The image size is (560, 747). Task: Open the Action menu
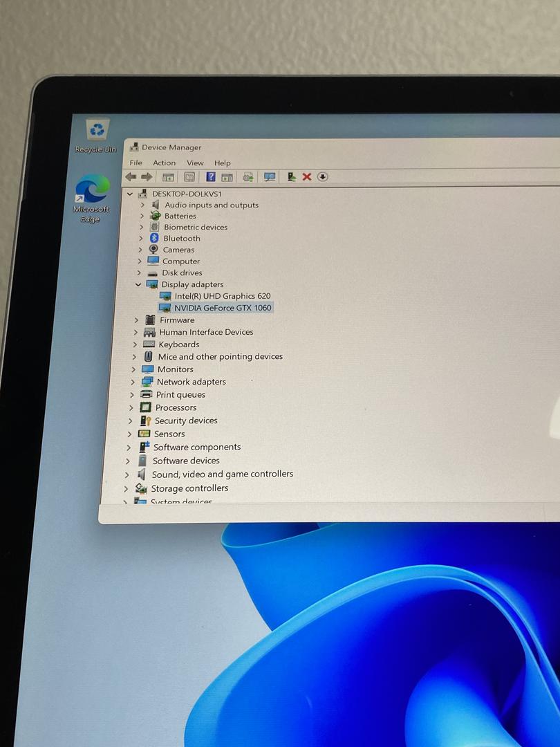click(165, 163)
